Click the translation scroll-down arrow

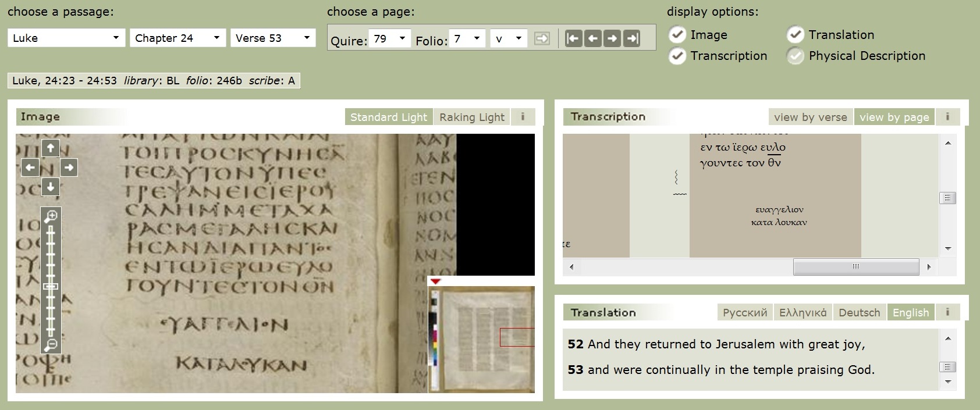click(947, 382)
